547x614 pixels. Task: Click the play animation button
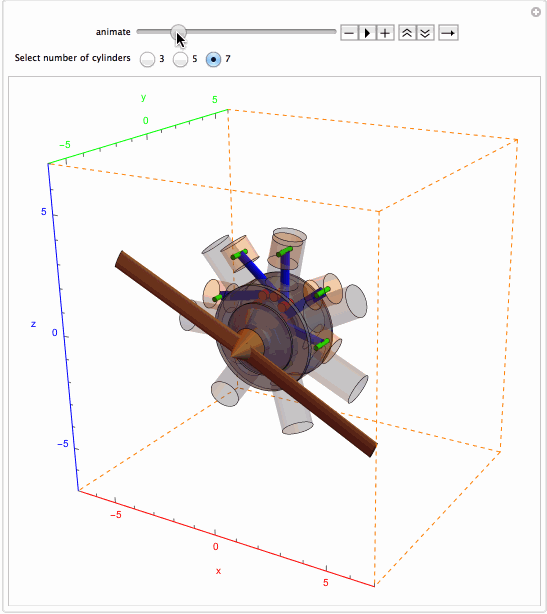(x=367, y=33)
